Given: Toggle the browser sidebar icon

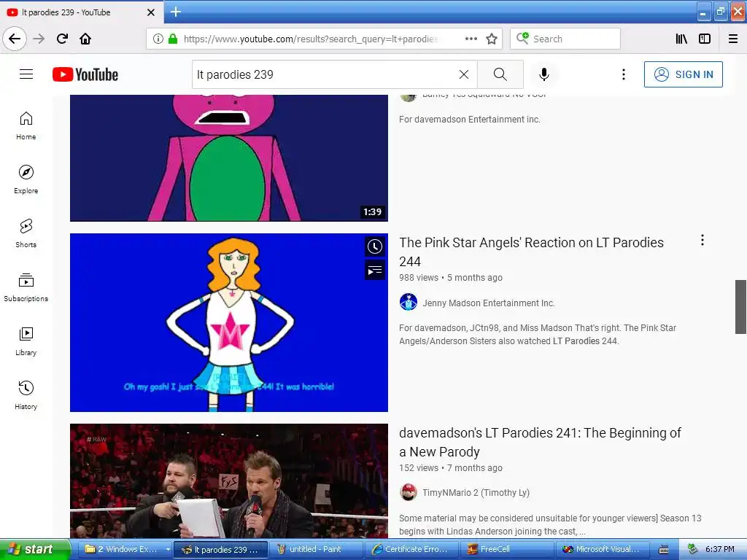Looking at the screenshot, I should pos(705,39).
